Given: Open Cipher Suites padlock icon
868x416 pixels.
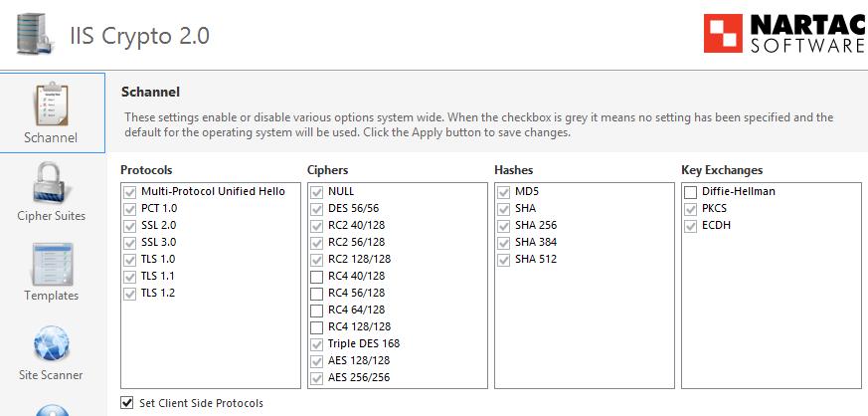Looking at the screenshot, I should 52,183.
